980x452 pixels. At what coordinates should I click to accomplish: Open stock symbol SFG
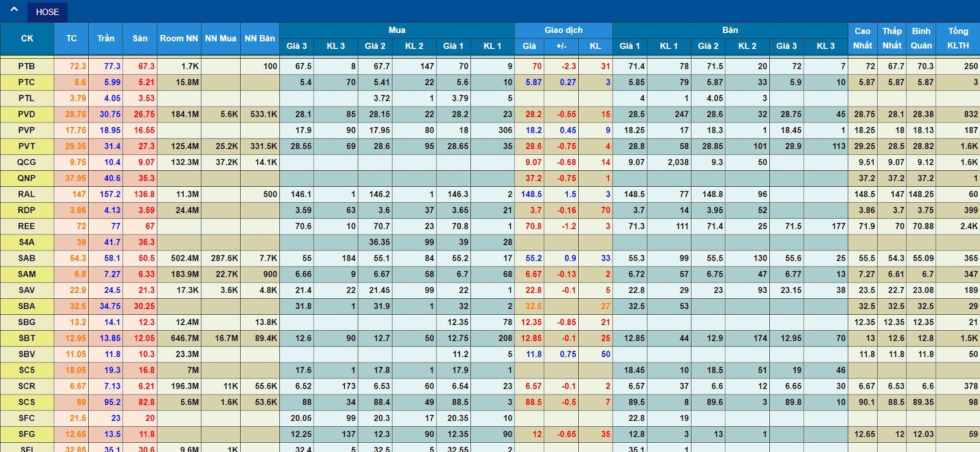[26, 434]
